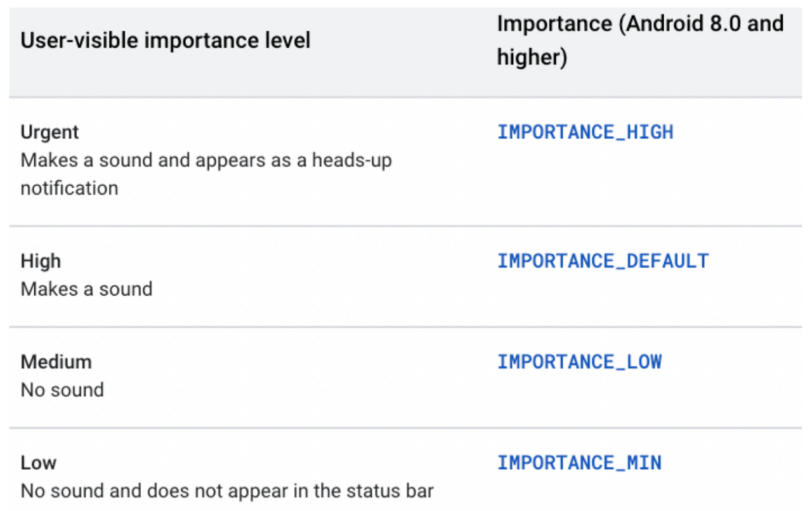Open the IMPORTANCE_HIGH link
The width and height of the screenshot is (812, 511).
(585, 132)
